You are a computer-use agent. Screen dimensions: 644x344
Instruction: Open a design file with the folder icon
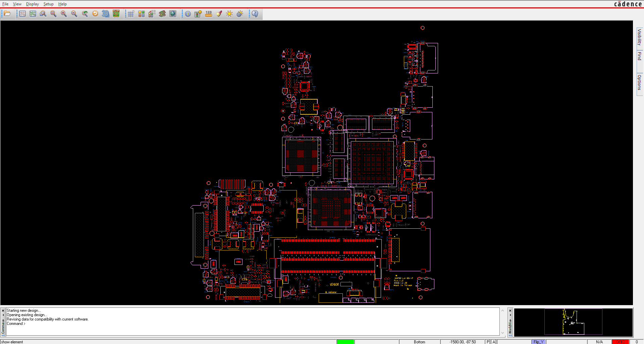[x=7, y=14]
